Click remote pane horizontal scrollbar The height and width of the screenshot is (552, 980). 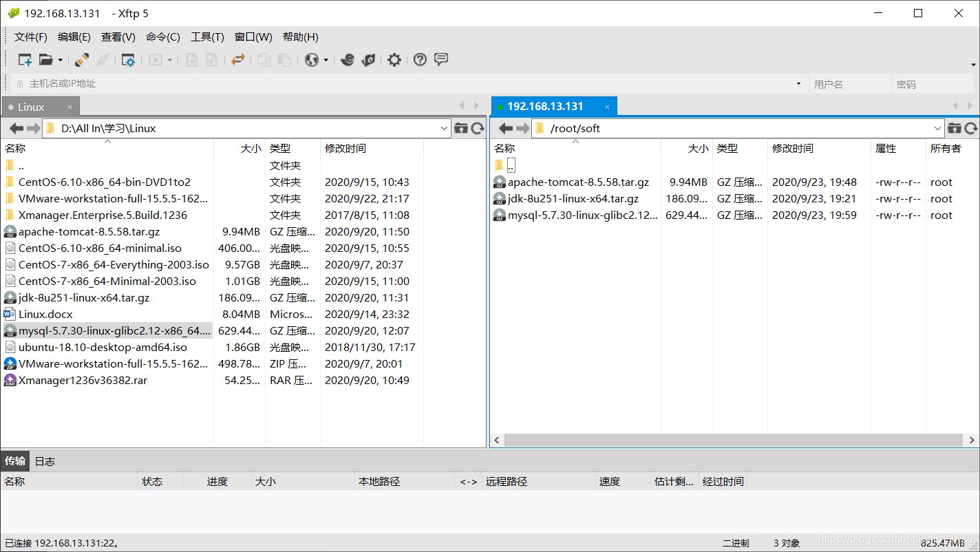tap(733, 440)
